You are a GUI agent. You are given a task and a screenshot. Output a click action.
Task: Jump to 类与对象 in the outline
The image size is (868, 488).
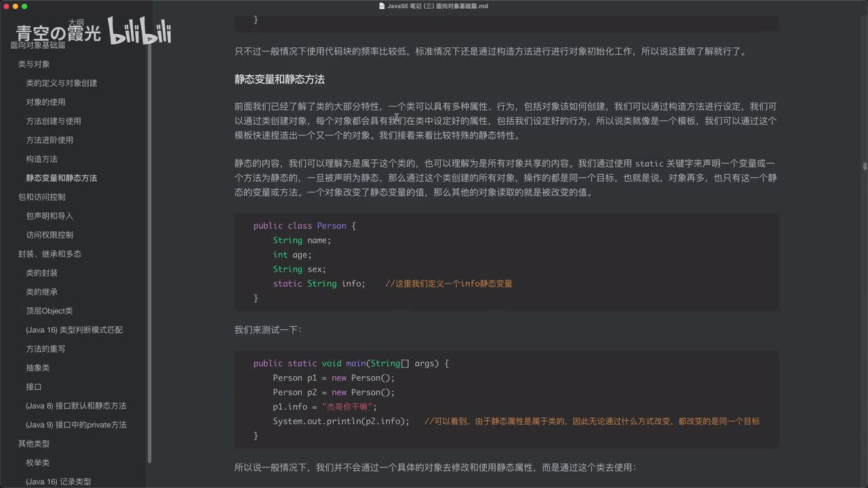(x=34, y=64)
